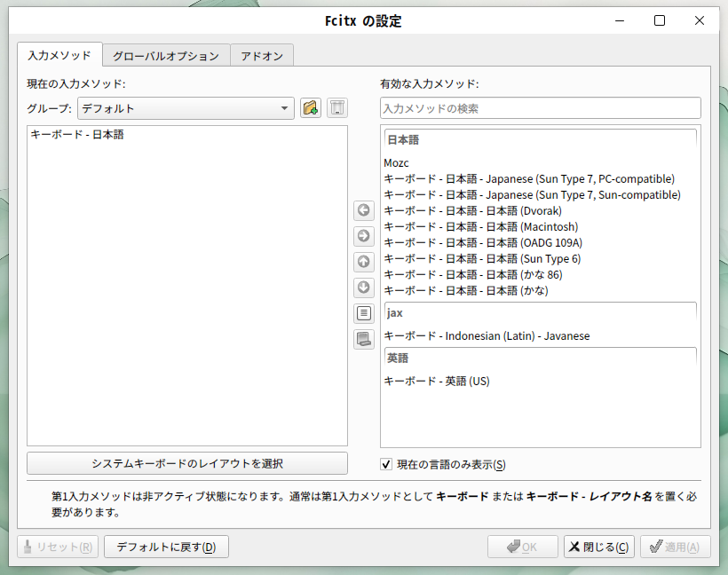Select 日本語 (かな) keyboard entry
The width and height of the screenshot is (728, 575).
pos(541,290)
